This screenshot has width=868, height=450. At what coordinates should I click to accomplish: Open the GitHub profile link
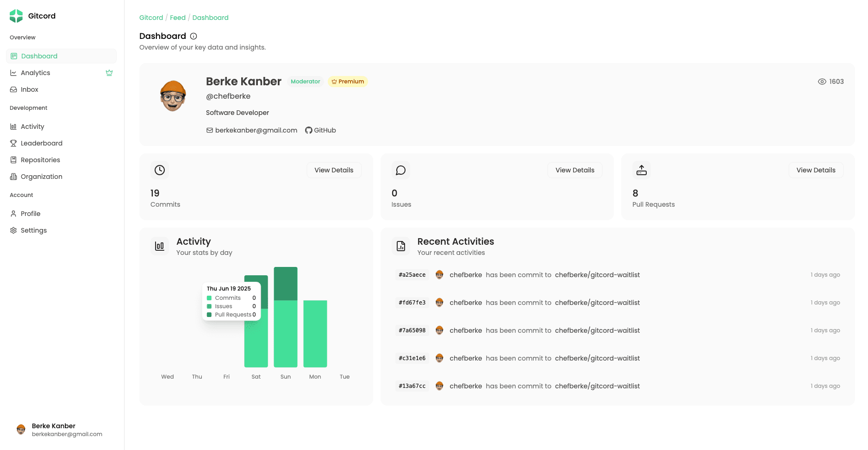tap(320, 130)
